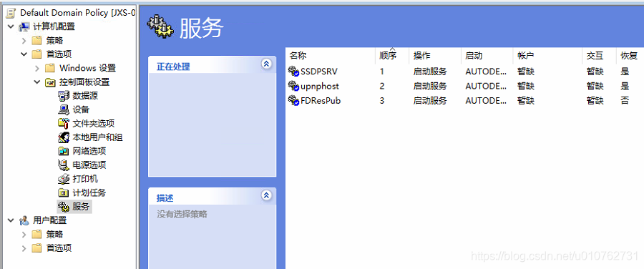
Task: Click the Windows 设置 folder icon
Action: point(50,68)
